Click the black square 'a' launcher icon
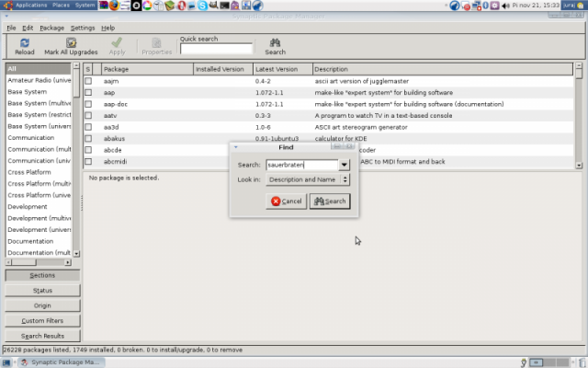588x368 pixels. point(136,6)
